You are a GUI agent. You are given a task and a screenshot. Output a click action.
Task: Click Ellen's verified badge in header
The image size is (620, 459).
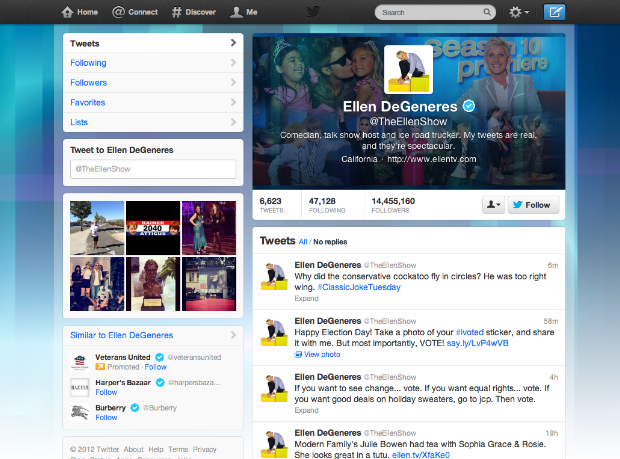[469, 106]
